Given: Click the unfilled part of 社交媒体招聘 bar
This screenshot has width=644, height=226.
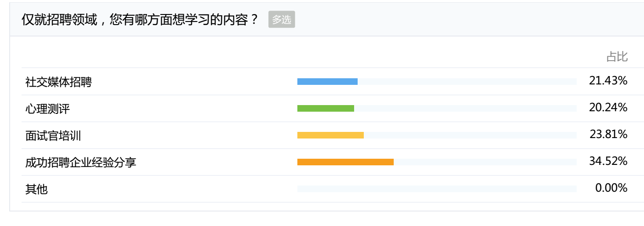Looking at the screenshot, I should [467, 81].
